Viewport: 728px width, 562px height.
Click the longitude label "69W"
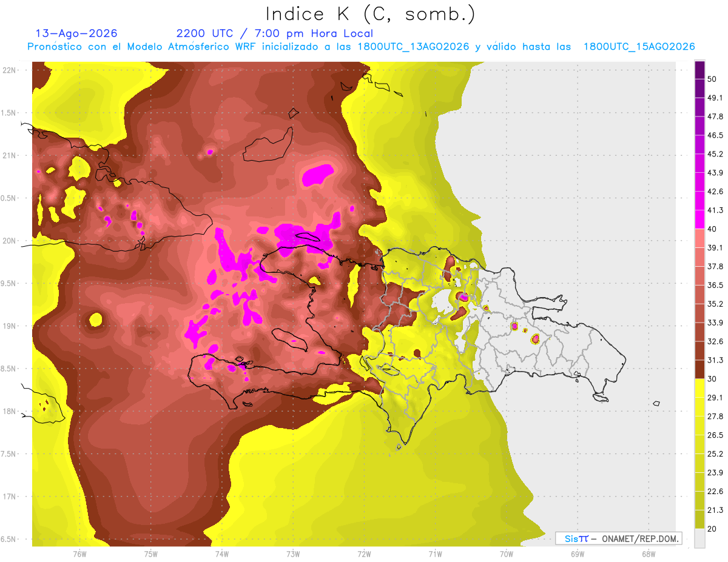(577, 554)
